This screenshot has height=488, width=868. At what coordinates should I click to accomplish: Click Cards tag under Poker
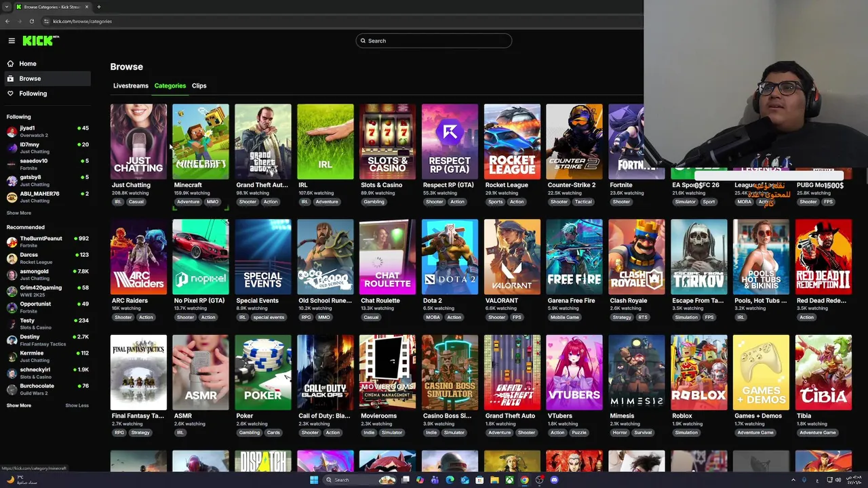pyautogui.click(x=273, y=432)
